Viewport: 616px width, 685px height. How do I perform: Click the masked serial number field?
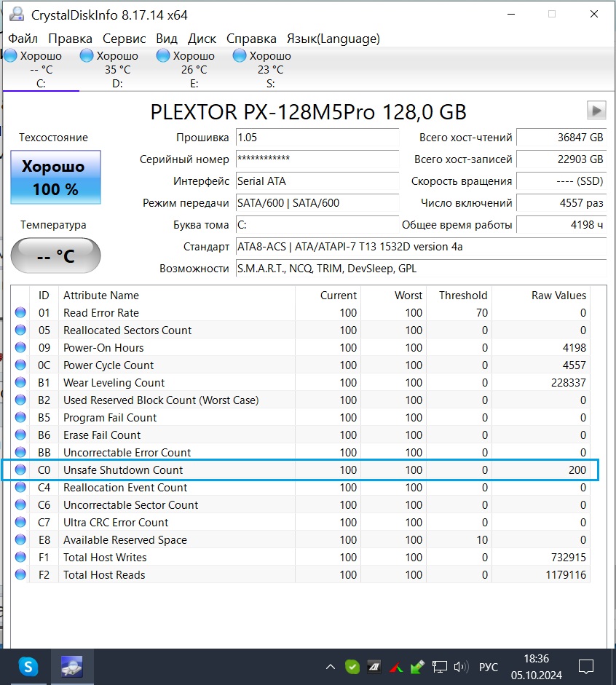tap(317, 159)
